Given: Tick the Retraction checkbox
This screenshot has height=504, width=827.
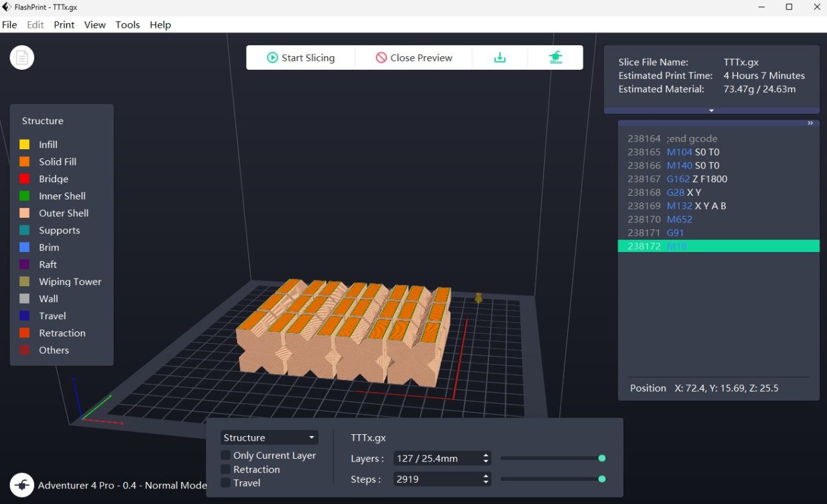Looking at the screenshot, I should click(x=225, y=469).
